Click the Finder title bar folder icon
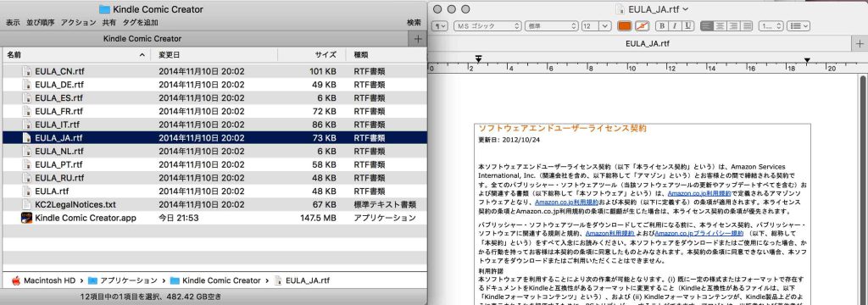 coord(104,9)
